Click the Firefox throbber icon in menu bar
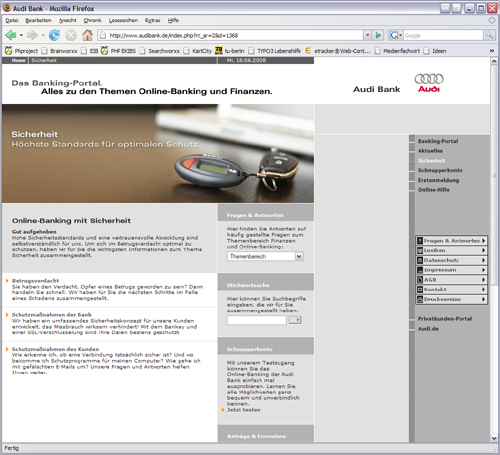The width and height of the screenshot is (500, 455). (492, 20)
